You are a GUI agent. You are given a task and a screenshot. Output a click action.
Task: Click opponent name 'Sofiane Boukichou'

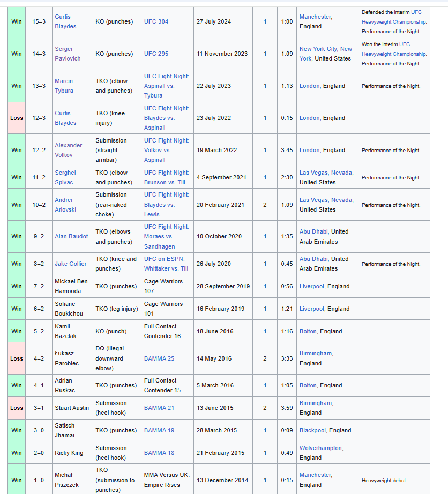tap(69, 309)
